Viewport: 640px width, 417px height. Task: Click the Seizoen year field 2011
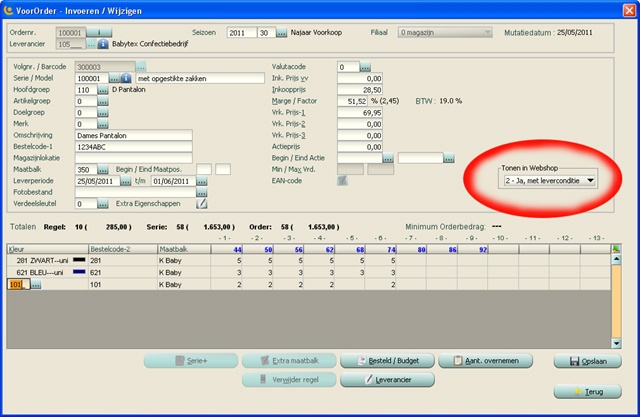[x=242, y=33]
